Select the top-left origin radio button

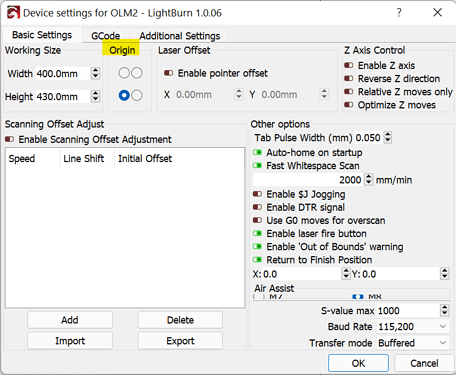tap(124, 73)
